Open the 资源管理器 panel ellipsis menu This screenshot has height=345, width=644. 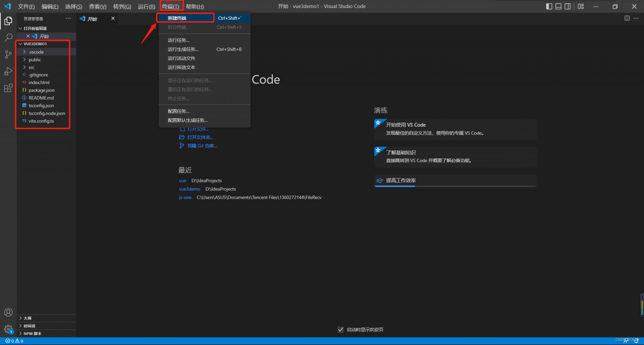[x=68, y=19]
